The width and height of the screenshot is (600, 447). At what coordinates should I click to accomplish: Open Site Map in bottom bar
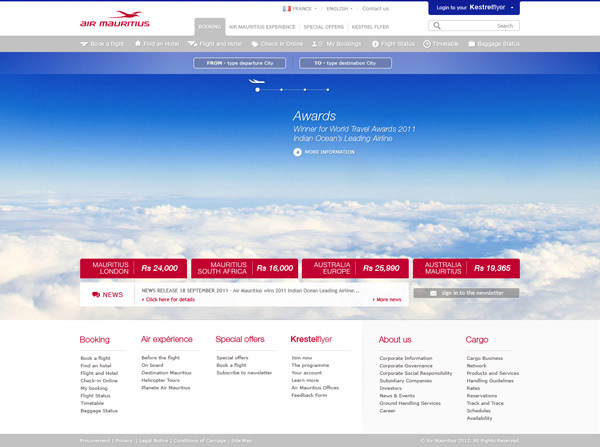pyautogui.click(x=241, y=441)
